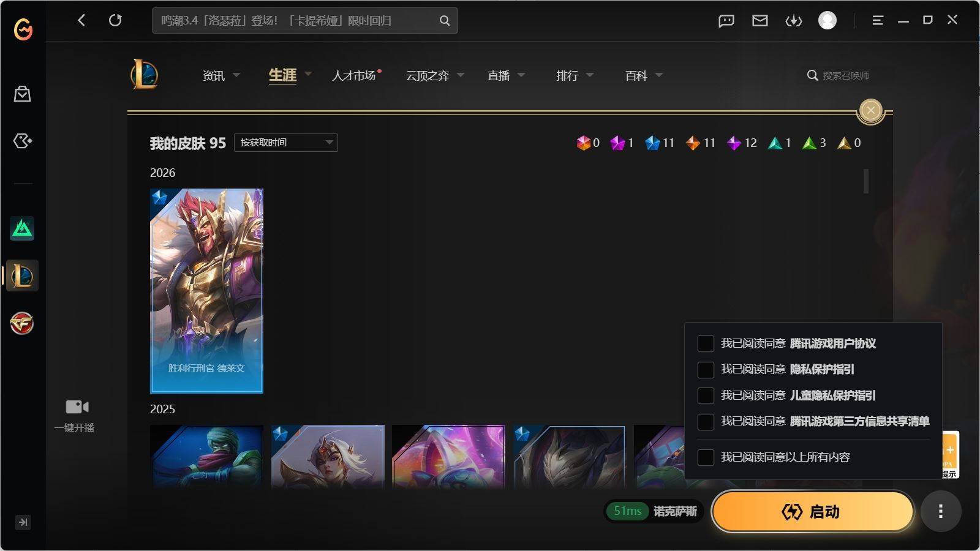Expand the 生涯 menu arrow

coord(308,73)
